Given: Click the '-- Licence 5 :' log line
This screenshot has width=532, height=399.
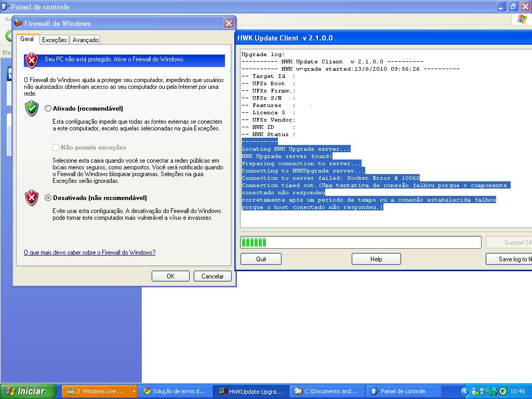Looking at the screenshot, I should pos(269,112).
